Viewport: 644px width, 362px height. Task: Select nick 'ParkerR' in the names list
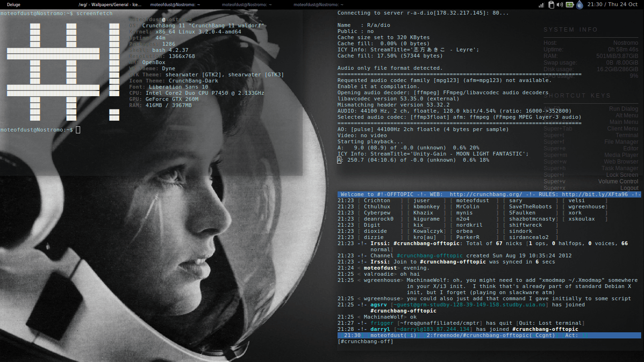(468, 238)
